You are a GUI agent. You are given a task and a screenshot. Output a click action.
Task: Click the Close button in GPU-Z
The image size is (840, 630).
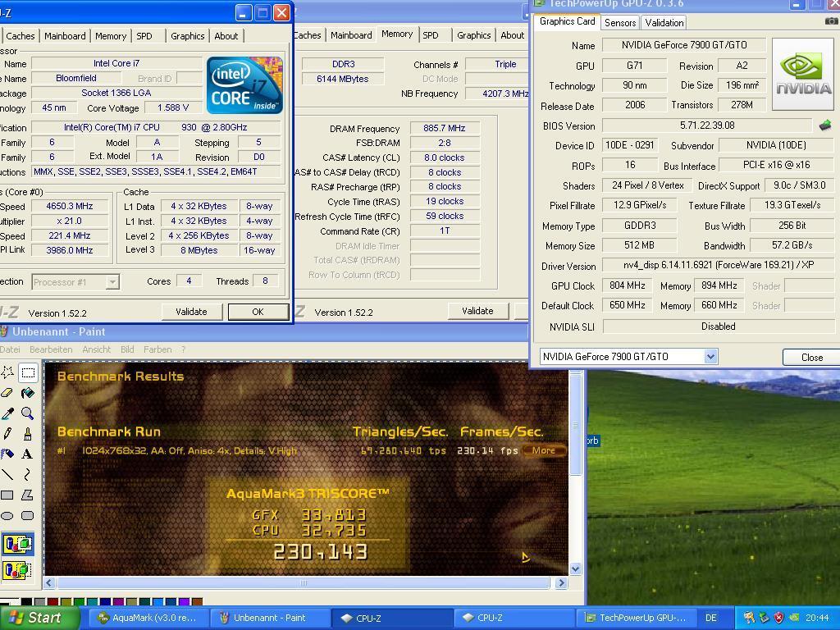coord(811,358)
